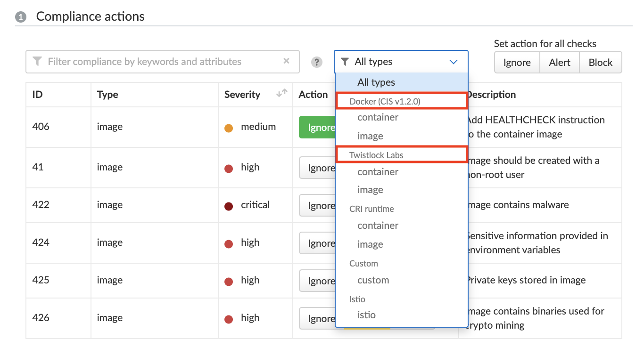Screen dimensions: 644x339
Task: Click the Action column header
Action: tap(313, 94)
